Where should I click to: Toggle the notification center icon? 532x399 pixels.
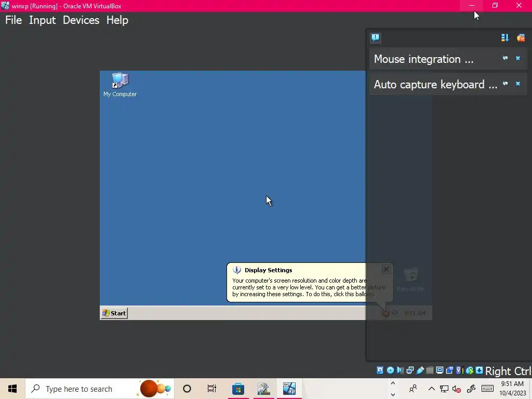tap(375, 37)
